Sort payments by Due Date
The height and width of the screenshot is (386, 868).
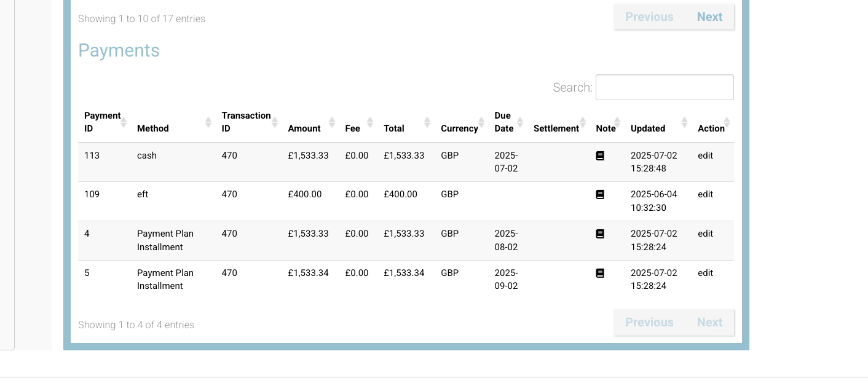[x=520, y=122]
